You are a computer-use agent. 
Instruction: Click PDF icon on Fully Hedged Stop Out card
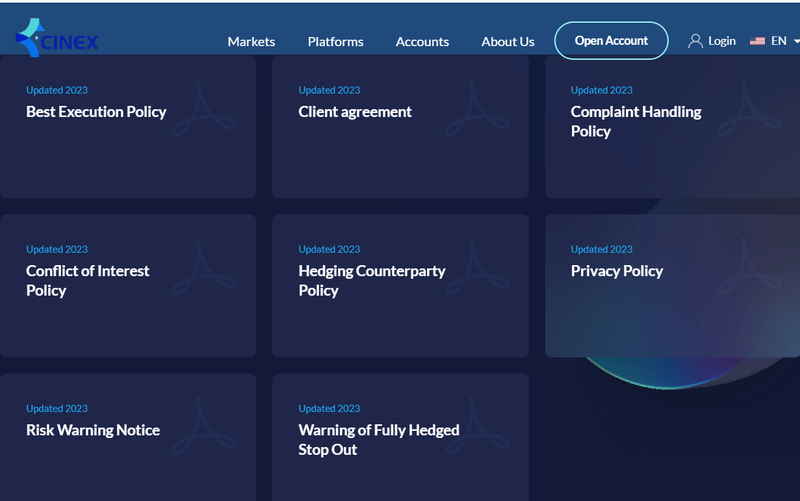pyautogui.click(x=477, y=425)
